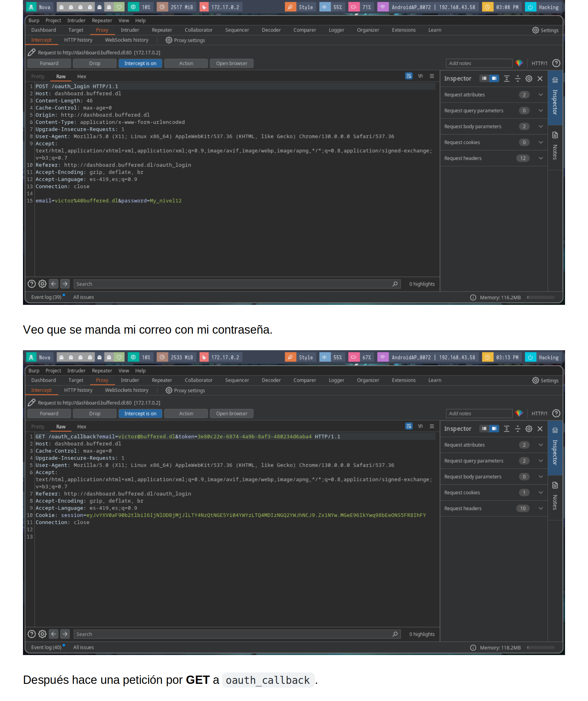
Task: Open the Project menu in bottom window
Action: pyautogui.click(x=53, y=370)
